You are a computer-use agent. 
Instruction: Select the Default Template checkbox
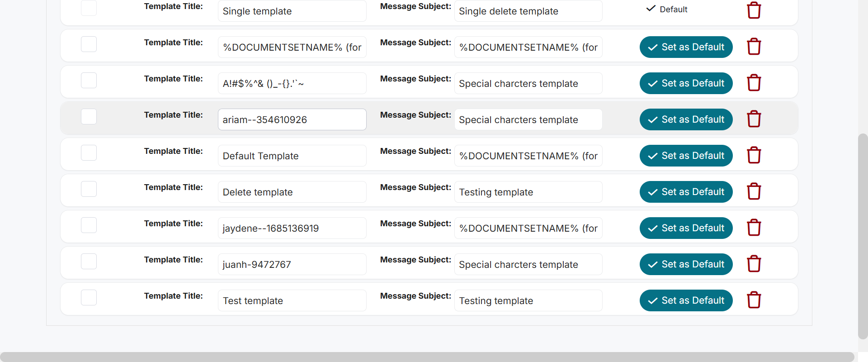89,153
